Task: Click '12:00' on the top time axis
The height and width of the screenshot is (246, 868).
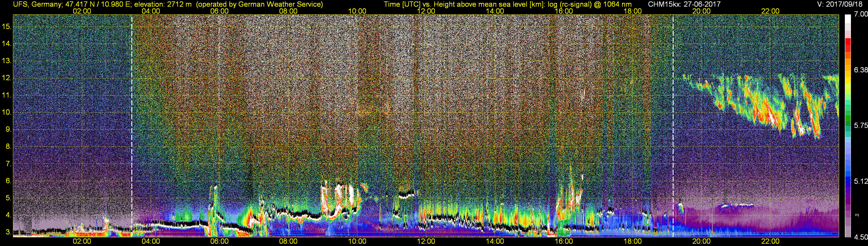Action: pyautogui.click(x=426, y=11)
